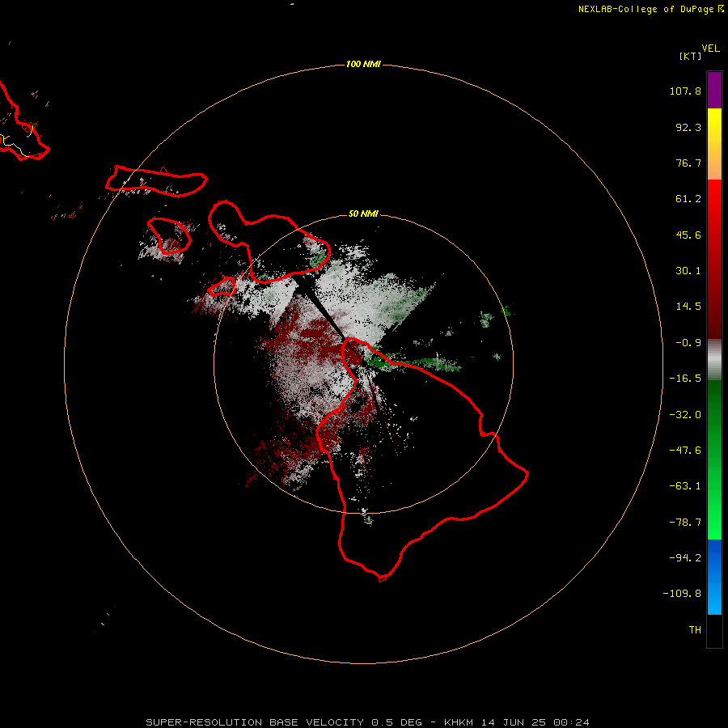728x728 pixels.
Task: Click the 107.8 velocity scale value
Action: (685, 91)
